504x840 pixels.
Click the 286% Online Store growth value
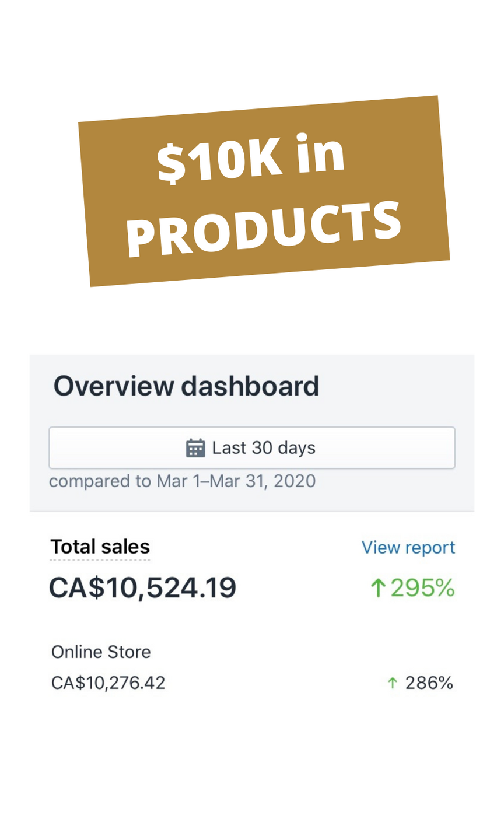click(x=429, y=682)
